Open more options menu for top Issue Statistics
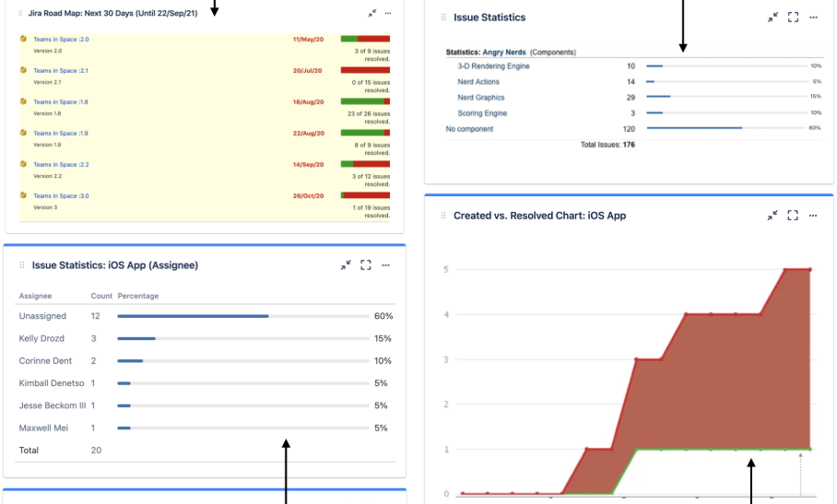This screenshot has height=504, width=837. pyautogui.click(x=813, y=18)
